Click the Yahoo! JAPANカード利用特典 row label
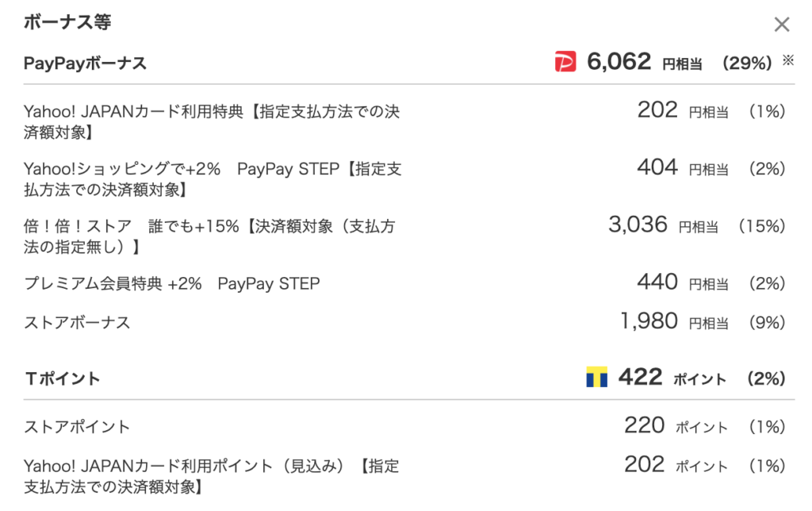 211,121
